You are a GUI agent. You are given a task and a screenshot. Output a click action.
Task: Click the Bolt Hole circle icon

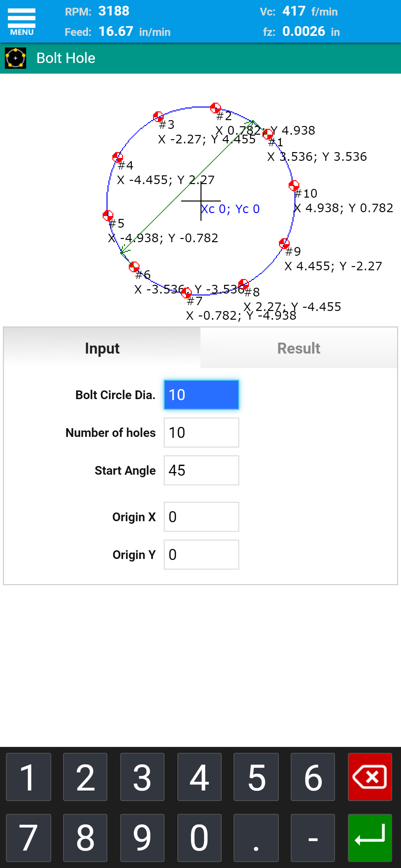[15, 58]
